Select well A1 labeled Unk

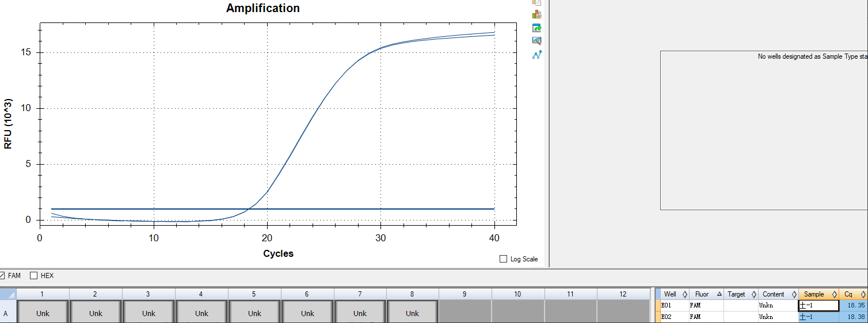tap(43, 313)
